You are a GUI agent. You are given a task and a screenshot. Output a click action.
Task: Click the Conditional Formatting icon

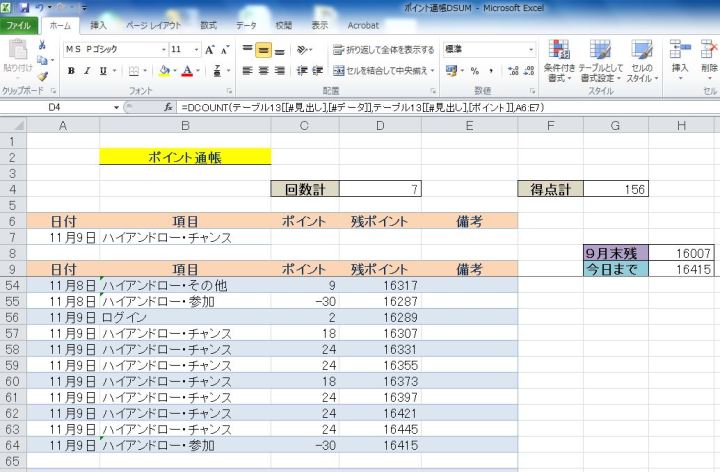(x=559, y=58)
